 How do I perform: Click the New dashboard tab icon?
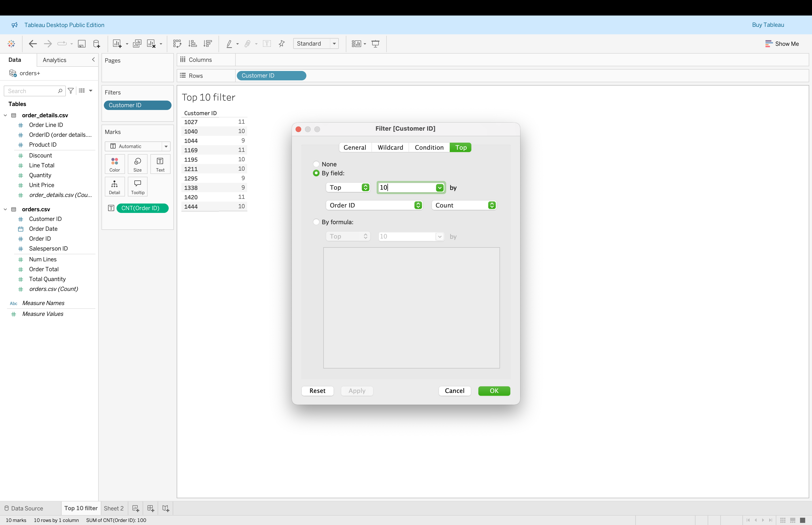pos(151,508)
